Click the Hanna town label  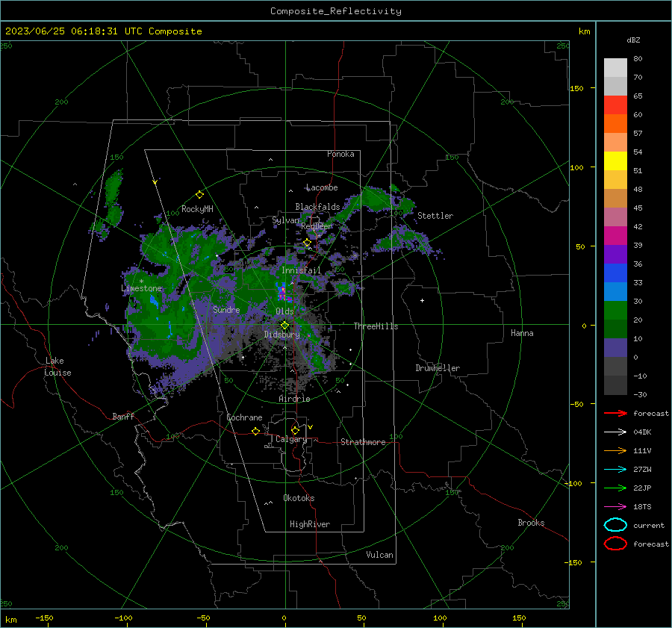(x=522, y=333)
